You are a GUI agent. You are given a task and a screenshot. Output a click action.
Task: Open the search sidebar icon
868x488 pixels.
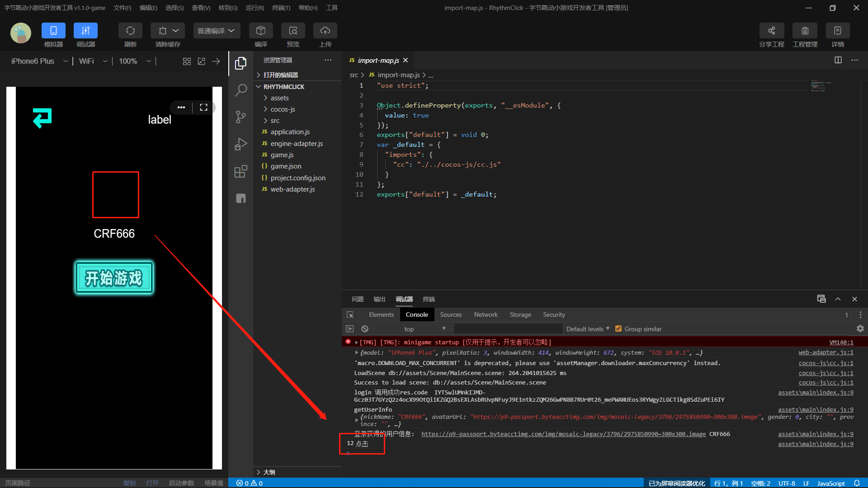pos(241,90)
